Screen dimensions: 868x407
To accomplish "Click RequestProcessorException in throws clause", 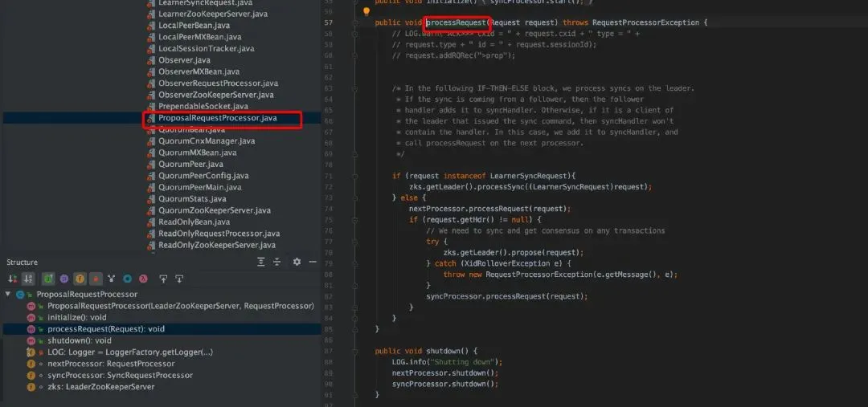I will click(646, 22).
